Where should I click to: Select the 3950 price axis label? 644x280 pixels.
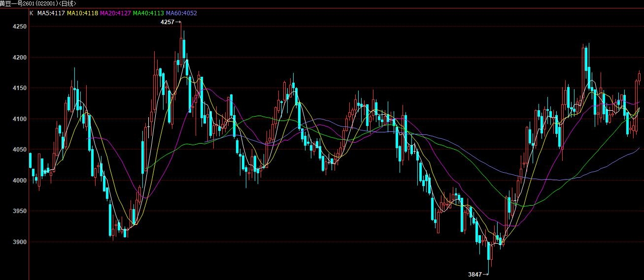point(20,211)
